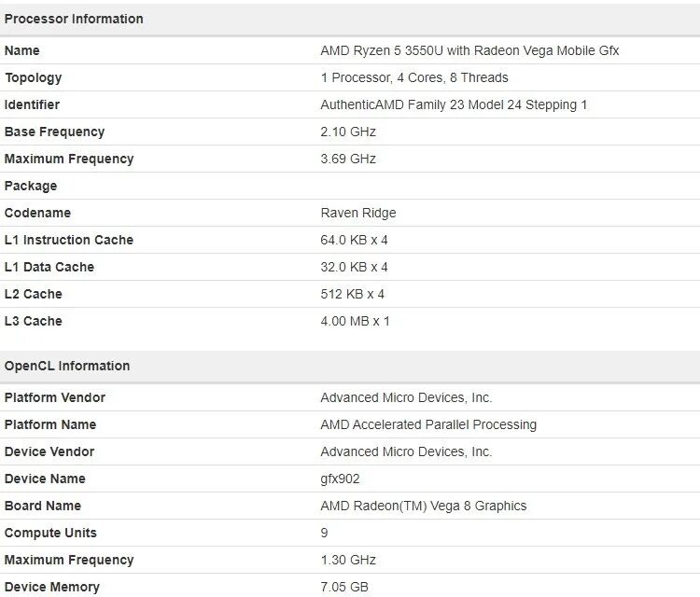Click the Processor Information section header
Viewport: 700px width, 597px height.
pos(74,19)
